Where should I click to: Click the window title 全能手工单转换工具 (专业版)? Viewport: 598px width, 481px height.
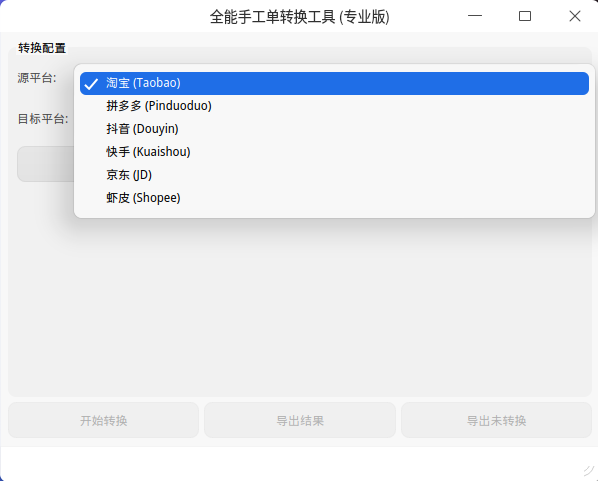tap(299, 17)
